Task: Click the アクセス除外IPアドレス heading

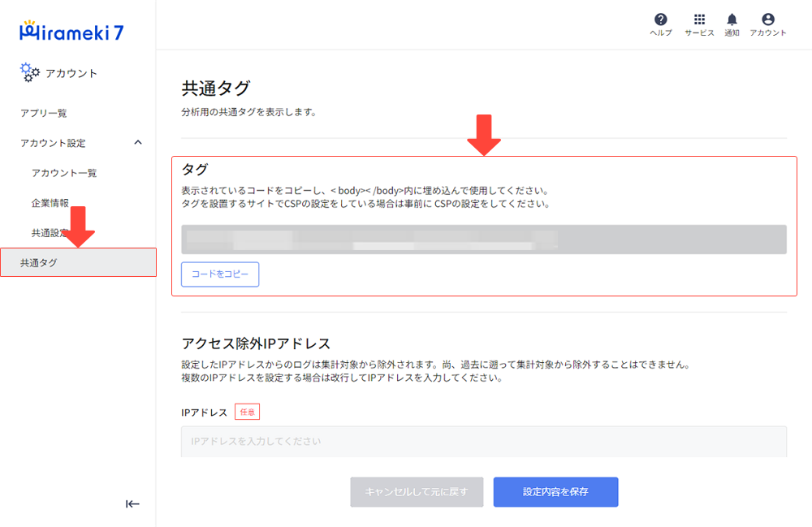Action: point(256,343)
